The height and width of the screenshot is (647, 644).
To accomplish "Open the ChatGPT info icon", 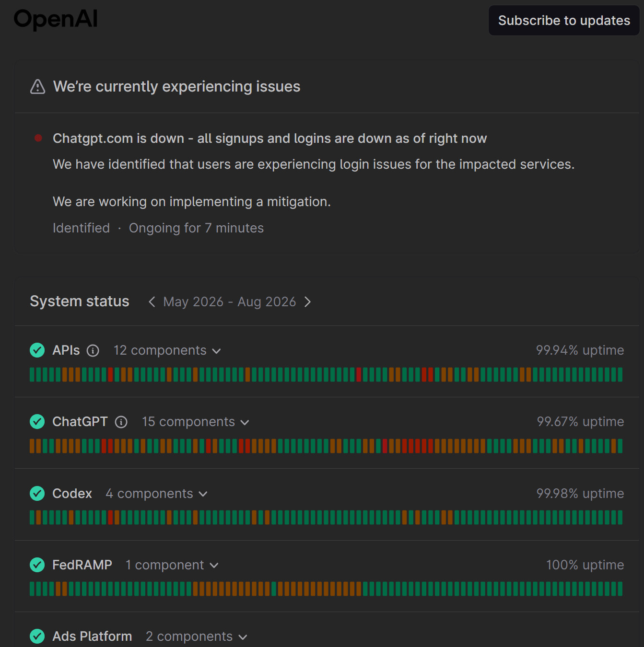I will coord(121,422).
